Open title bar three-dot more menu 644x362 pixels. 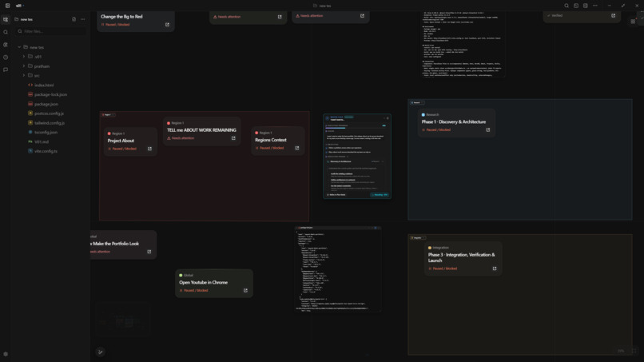click(595, 6)
